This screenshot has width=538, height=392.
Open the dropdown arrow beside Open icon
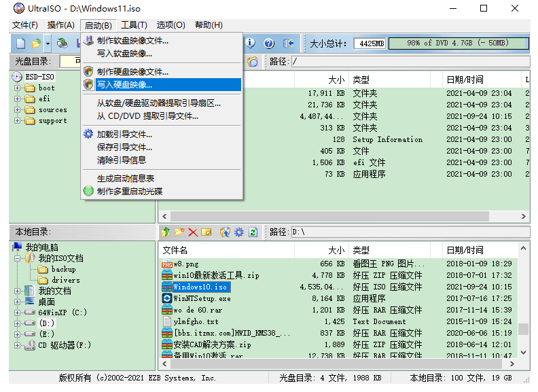tap(48, 43)
